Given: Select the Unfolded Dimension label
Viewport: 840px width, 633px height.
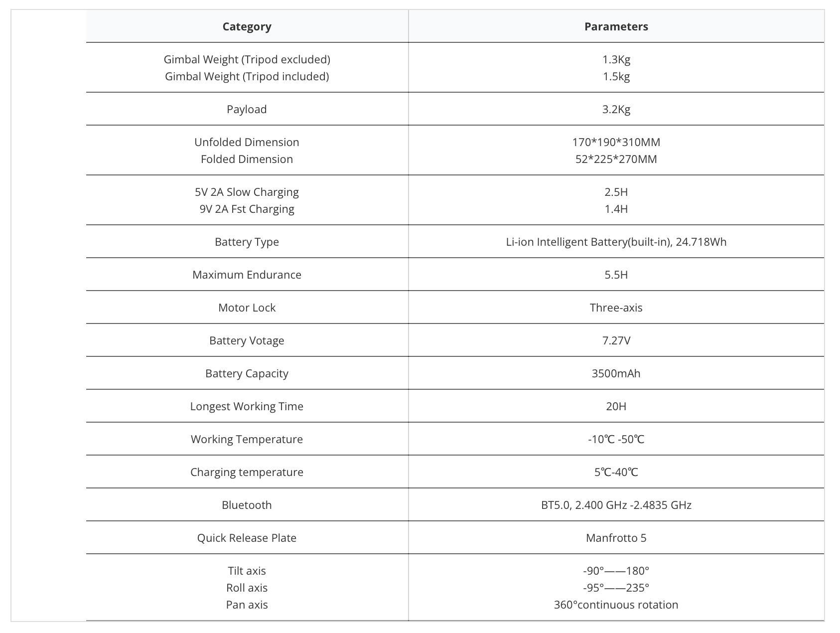Looking at the screenshot, I should coord(247,142).
